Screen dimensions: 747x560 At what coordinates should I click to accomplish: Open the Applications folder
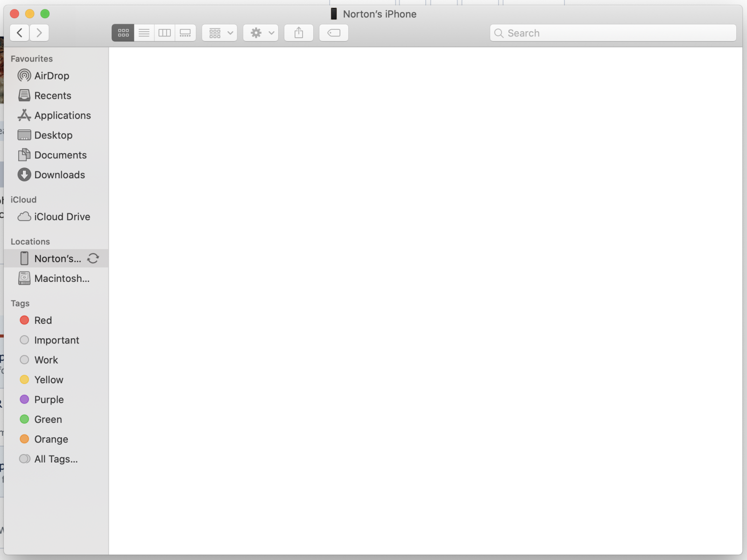pyautogui.click(x=56, y=115)
